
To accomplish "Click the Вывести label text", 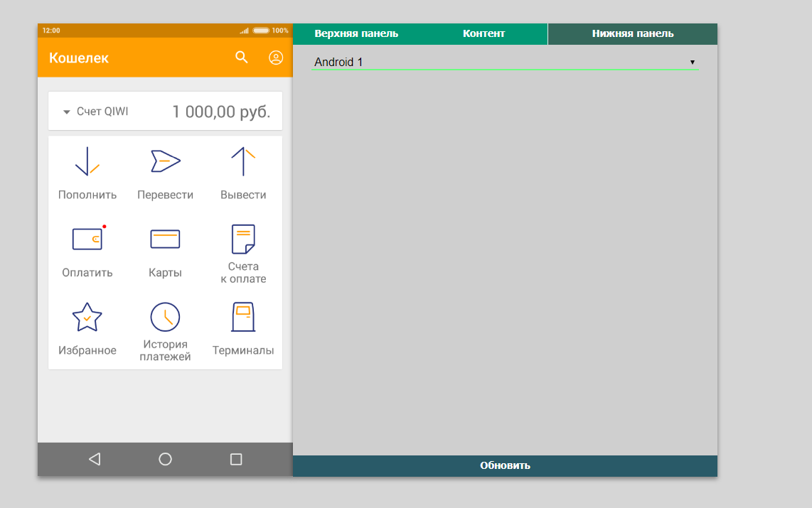I will pos(243,195).
